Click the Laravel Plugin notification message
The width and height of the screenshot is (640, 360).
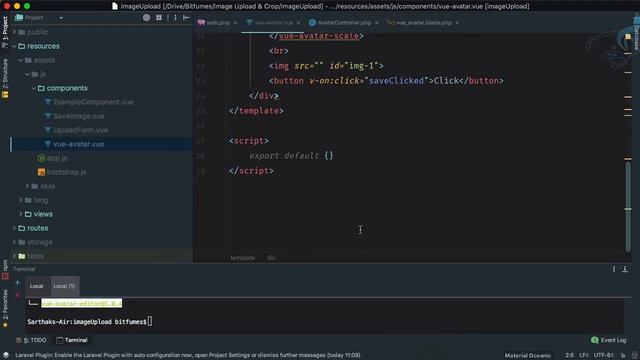tap(188, 355)
